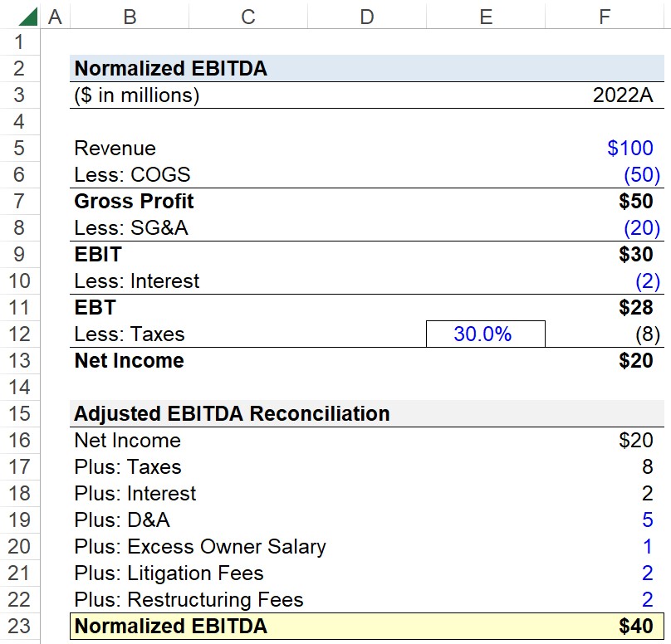Select column F header
The width and height of the screenshot is (671, 644).
[x=605, y=17]
